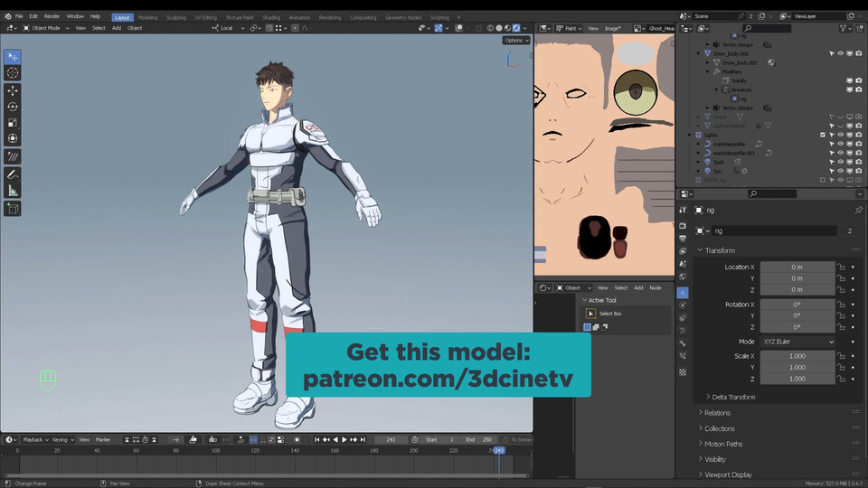Open the XYZ Euler rotation mode dropdown

797,342
